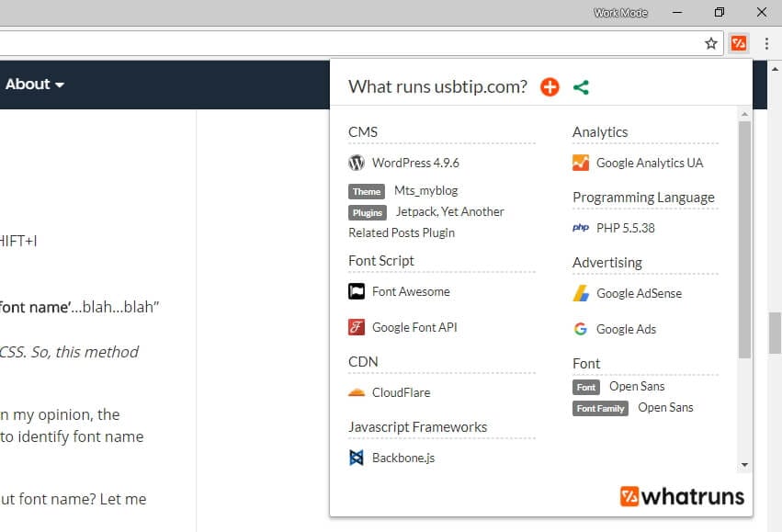Click the Analytics section heading
Image resolution: width=782 pixels, height=532 pixels.
(x=600, y=132)
